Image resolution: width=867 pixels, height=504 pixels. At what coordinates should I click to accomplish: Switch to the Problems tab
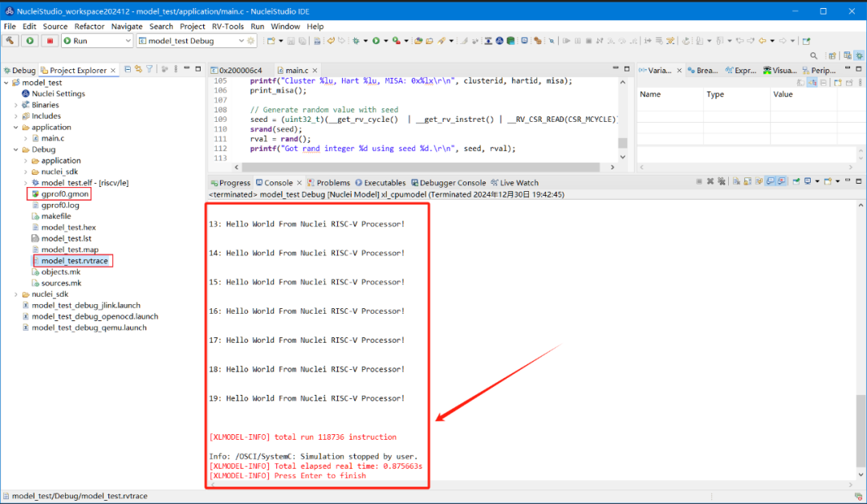pos(329,182)
